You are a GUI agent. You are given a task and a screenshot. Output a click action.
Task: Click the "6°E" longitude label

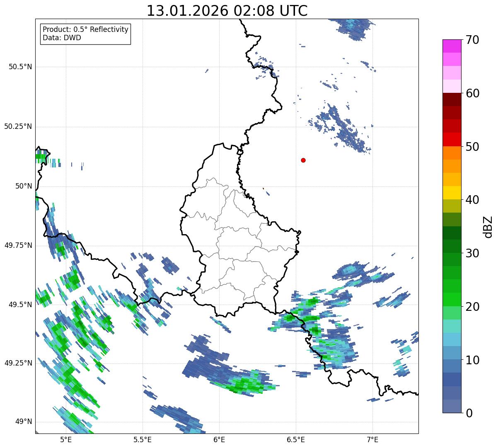click(x=219, y=439)
